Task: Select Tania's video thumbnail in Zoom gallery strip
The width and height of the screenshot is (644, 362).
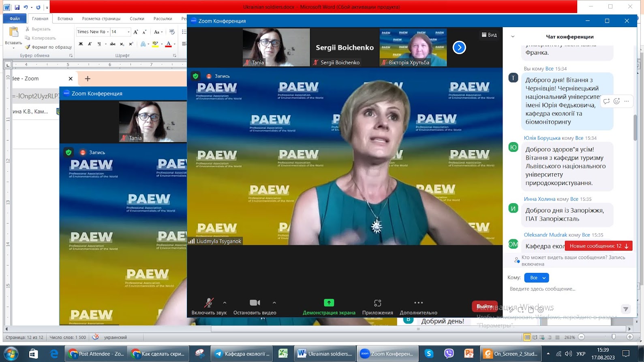Action: pos(276,47)
